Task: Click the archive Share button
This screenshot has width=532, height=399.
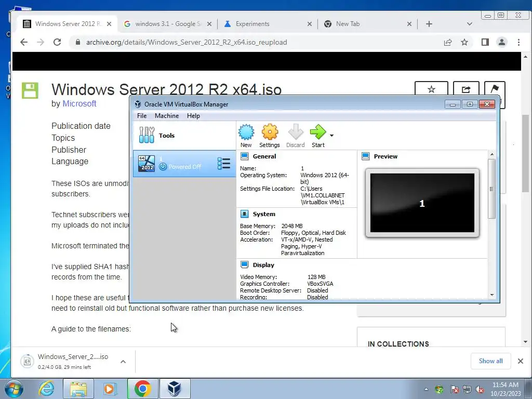Action: point(466,89)
